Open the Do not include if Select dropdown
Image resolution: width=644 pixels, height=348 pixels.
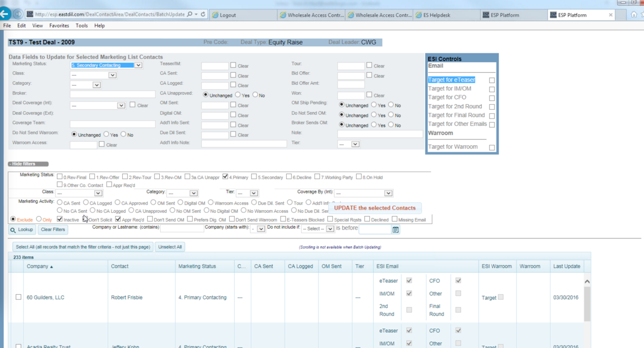coord(330,229)
